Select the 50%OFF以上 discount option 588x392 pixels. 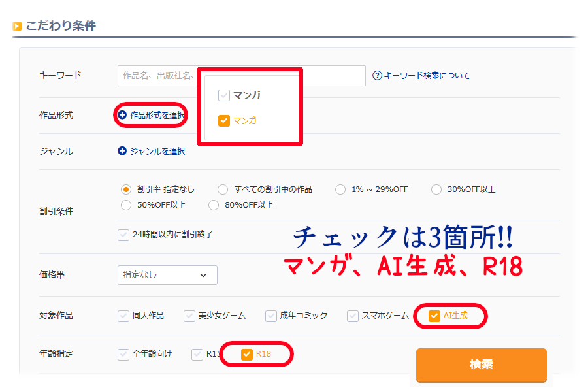click(127, 205)
